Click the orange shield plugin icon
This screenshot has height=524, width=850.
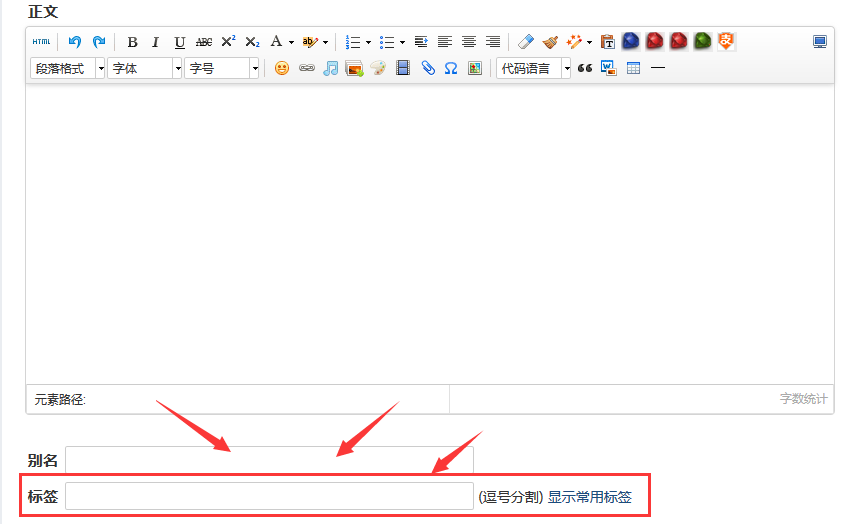(x=726, y=41)
